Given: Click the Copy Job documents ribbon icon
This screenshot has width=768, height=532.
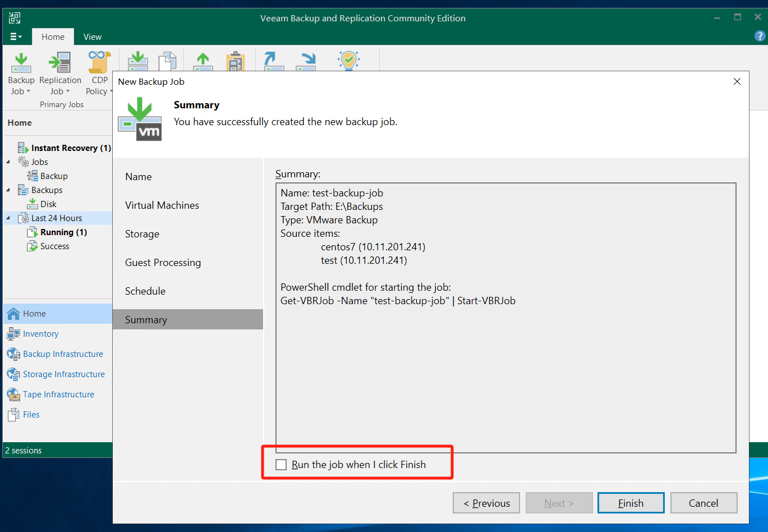Looking at the screenshot, I should (x=167, y=61).
